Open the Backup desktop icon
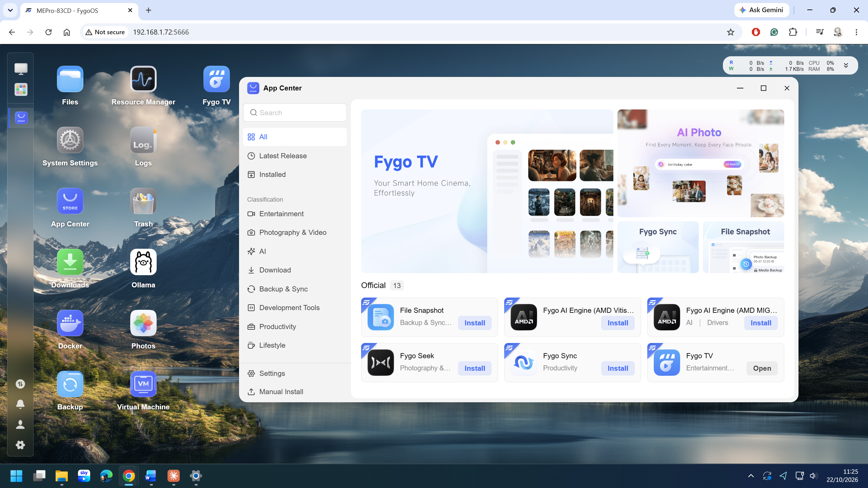 70,384
